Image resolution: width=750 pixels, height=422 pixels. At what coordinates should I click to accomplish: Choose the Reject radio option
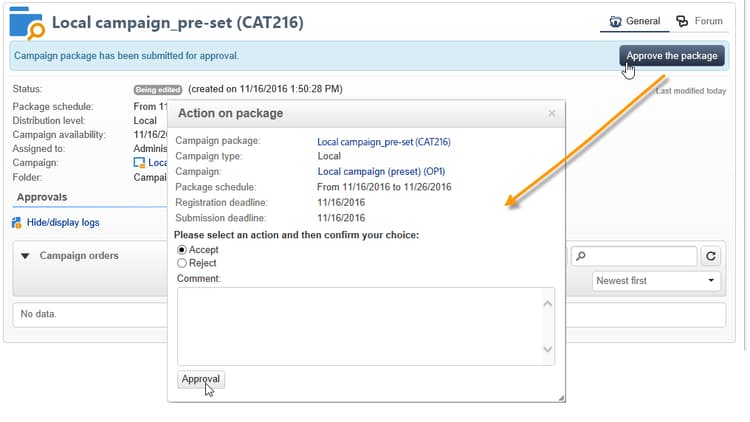[182, 263]
